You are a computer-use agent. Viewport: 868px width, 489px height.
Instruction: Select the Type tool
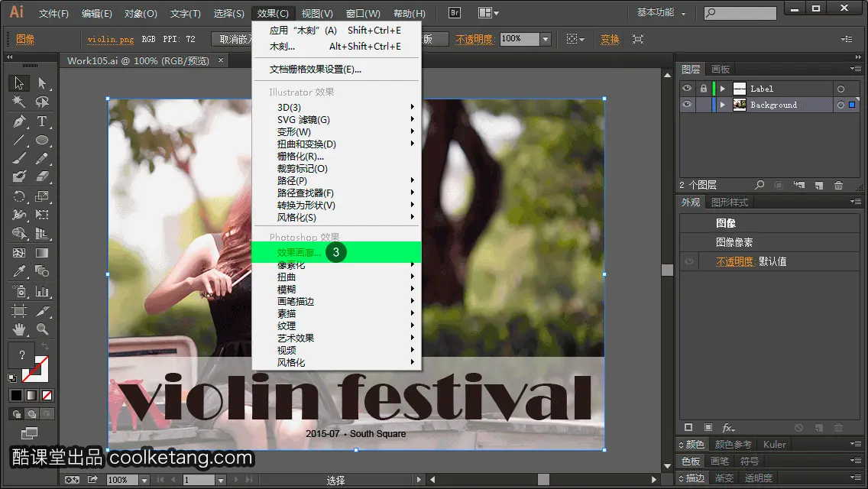pos(42,121)
